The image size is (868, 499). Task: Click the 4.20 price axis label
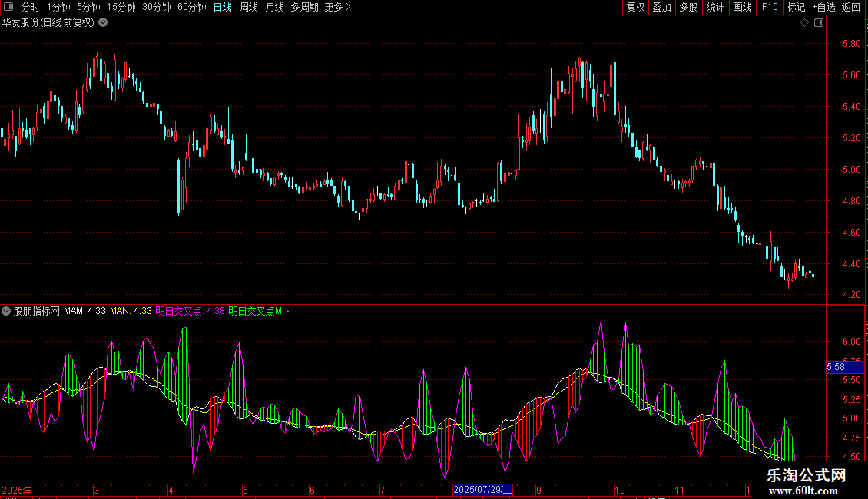[x=851, y=295]
